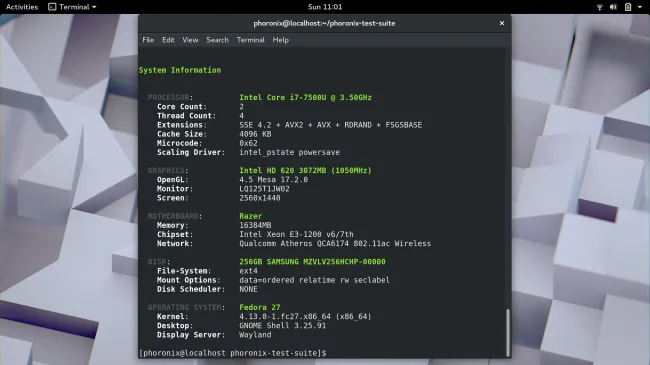Click the '16384MB' memory value
650x365 pixels.
(x=255, y=225)
